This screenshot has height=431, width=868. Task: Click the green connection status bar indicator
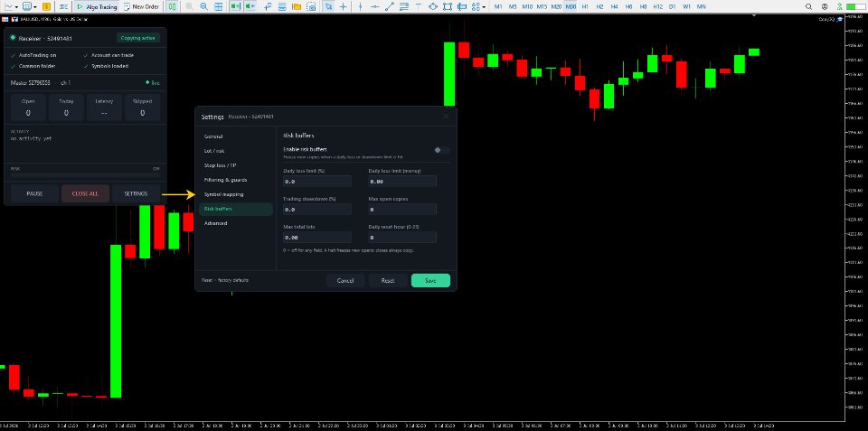[854, 6]
